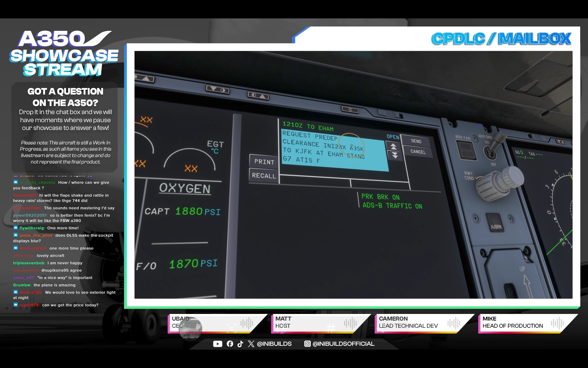This screenshot has height=368, width=588.
Task: Click the contrast-down button with down triangle
Action: (x=218, y=89)
